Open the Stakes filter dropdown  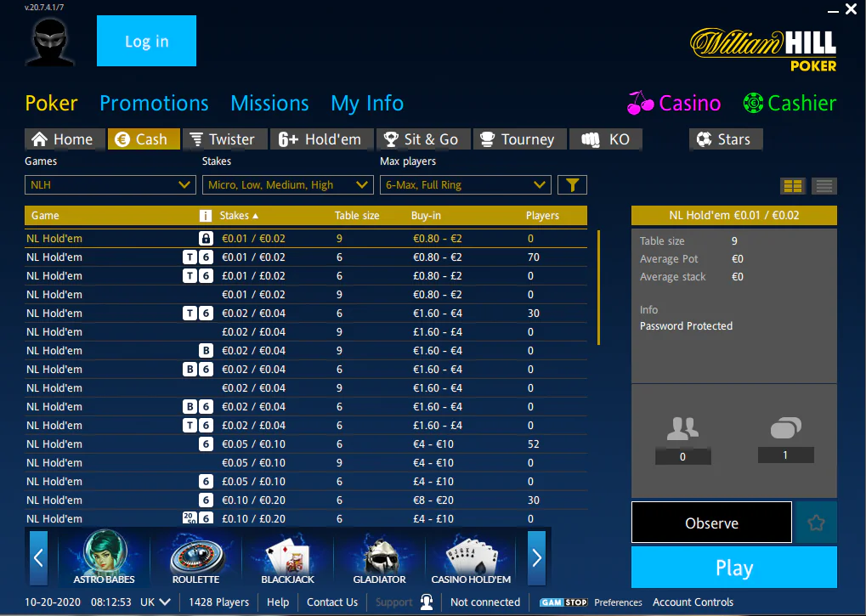(x=288, y=184)
